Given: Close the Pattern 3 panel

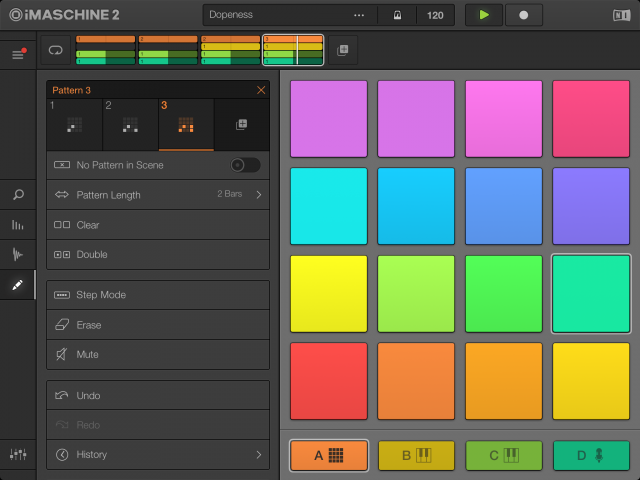Looking at the screenshot, I should 261,90.
